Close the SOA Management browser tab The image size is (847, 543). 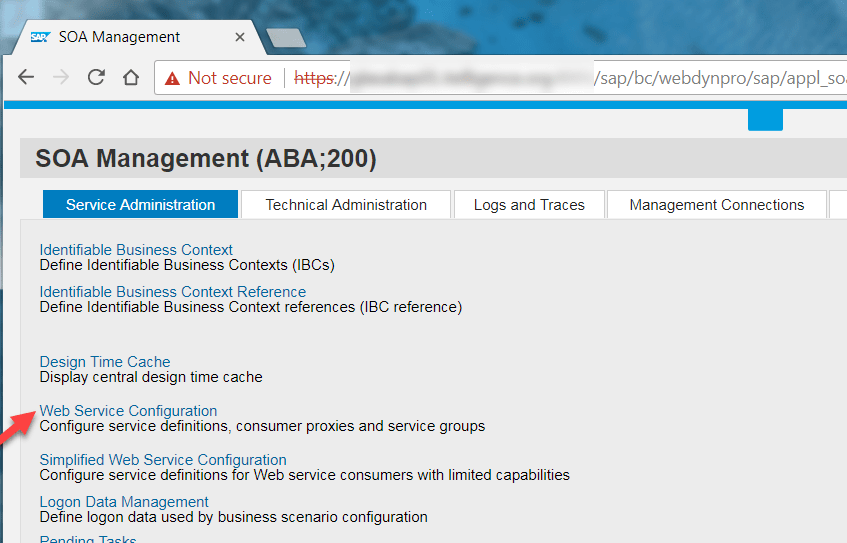tap(240, 37)
